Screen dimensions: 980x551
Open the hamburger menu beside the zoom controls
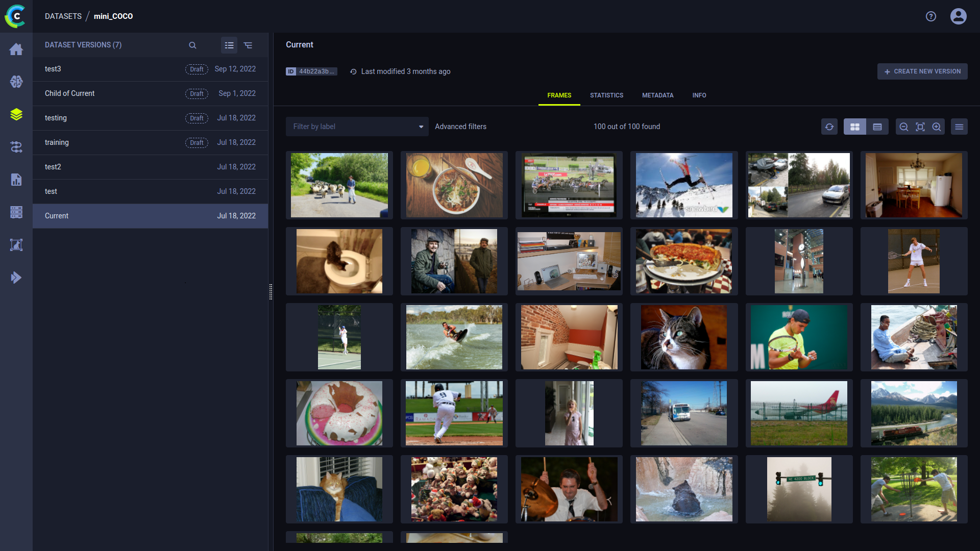[x=959, y=127]
